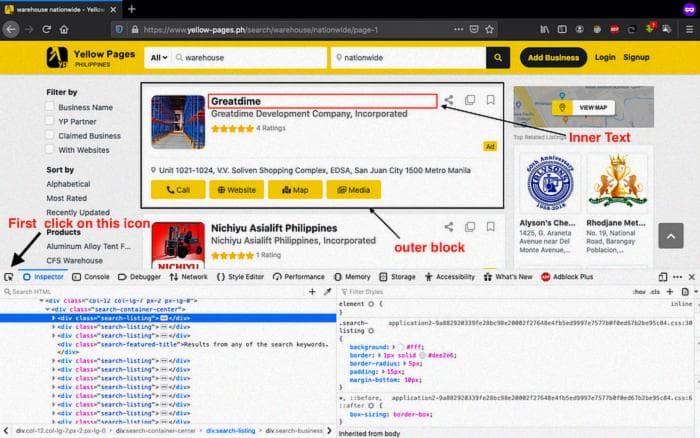Bookmark the Nichiyu Asialift listing
The image size is (700, 438).
[491, 227]
